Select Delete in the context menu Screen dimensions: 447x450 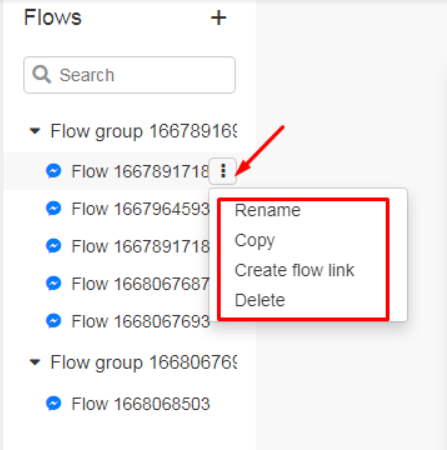[260, 300]
